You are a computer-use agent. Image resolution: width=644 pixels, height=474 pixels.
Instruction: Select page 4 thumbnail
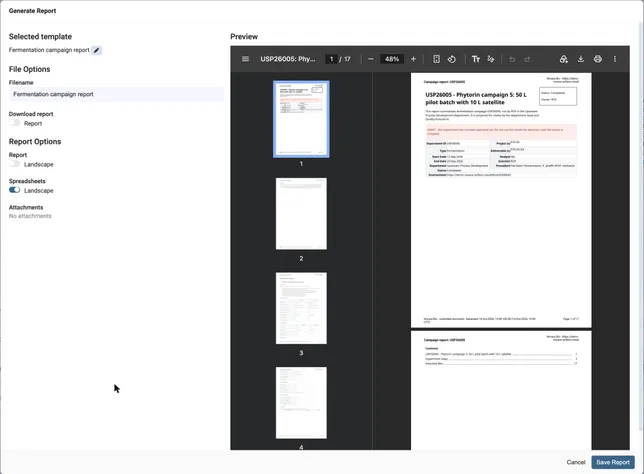(x=301, y=403)
